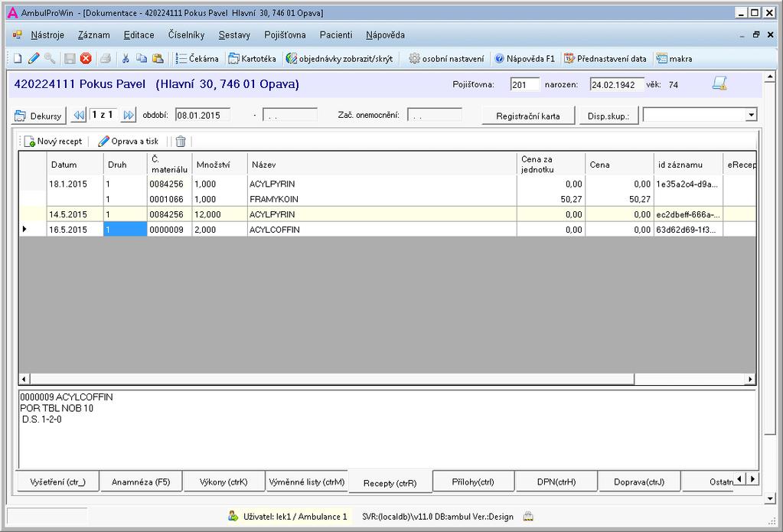Screen dimensions: 783x532
Task: Click the Datum column header
Action: coord(75,165)
